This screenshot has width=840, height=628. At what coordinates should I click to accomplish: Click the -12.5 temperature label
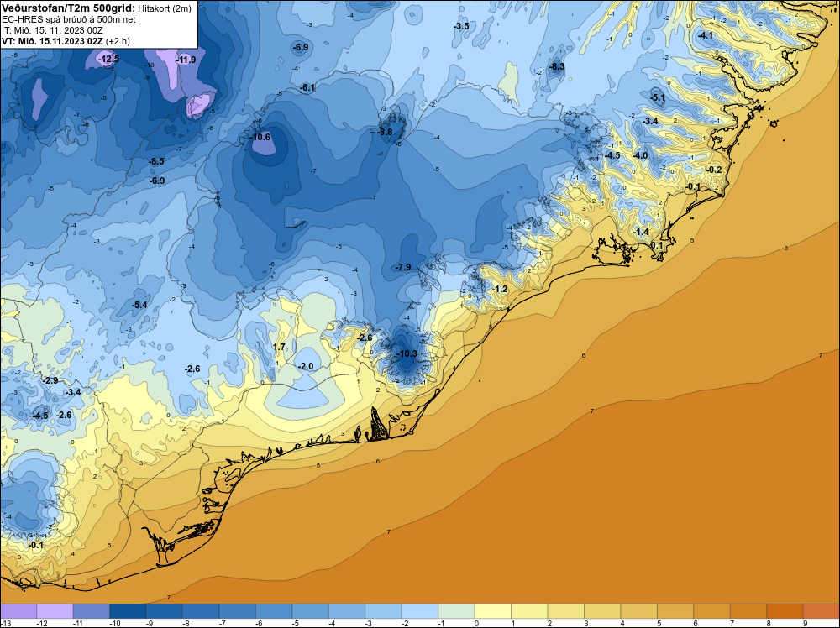108,59
